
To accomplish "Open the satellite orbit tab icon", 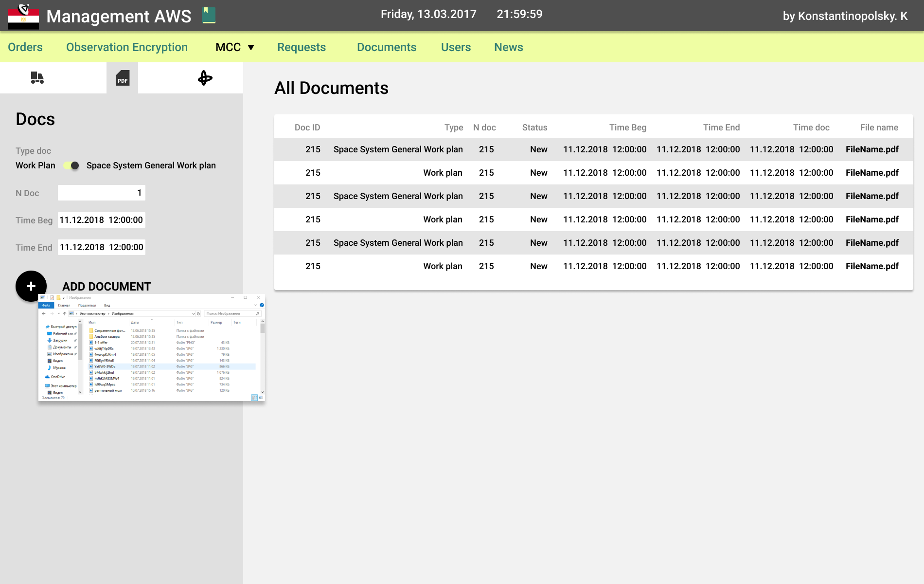I will point(205,78).
